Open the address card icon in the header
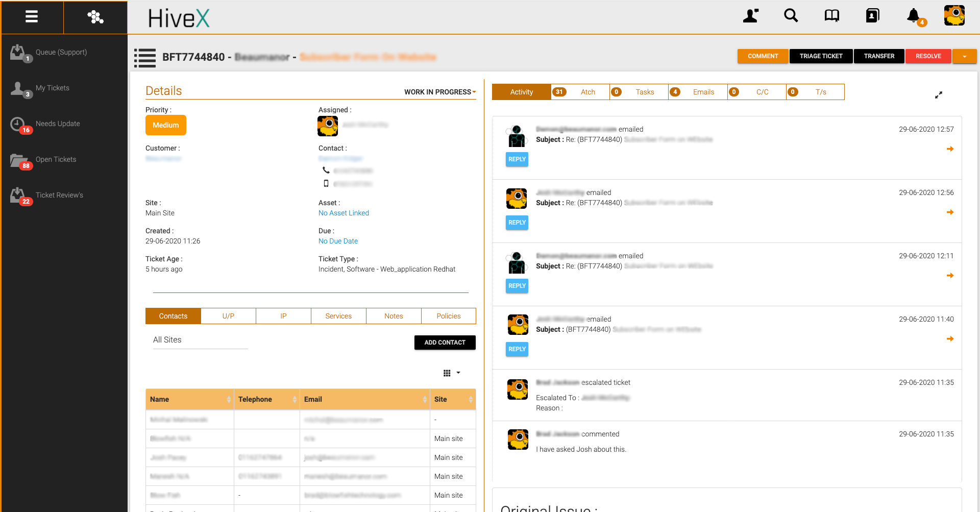This screenshot has width=980, height=512. coord(872,16)
